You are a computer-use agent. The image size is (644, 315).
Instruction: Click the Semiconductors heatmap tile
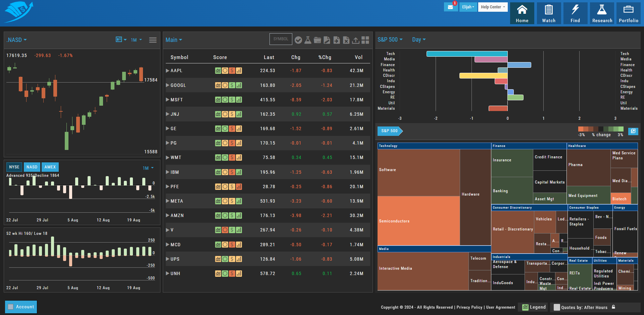[x=418, y=221]
